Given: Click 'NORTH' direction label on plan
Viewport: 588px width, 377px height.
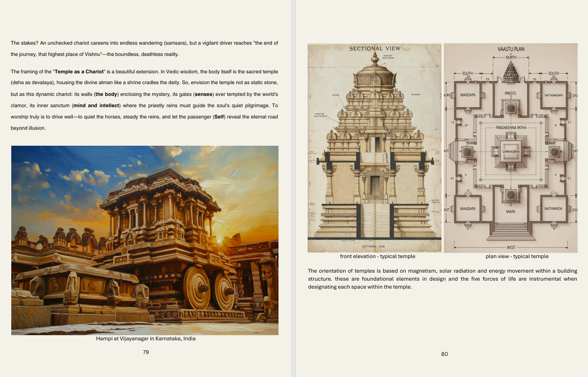Looking at the screenshot, I should pyautogui.click(x=511, y=57).
